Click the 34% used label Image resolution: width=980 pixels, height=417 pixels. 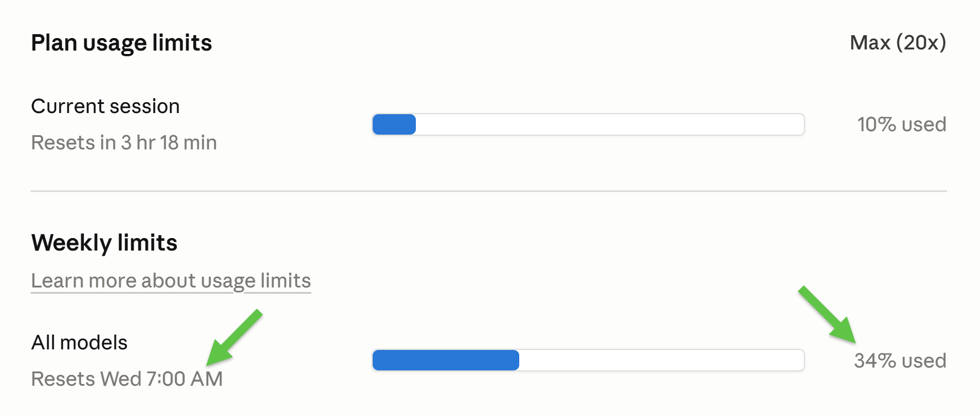(900, 361)
